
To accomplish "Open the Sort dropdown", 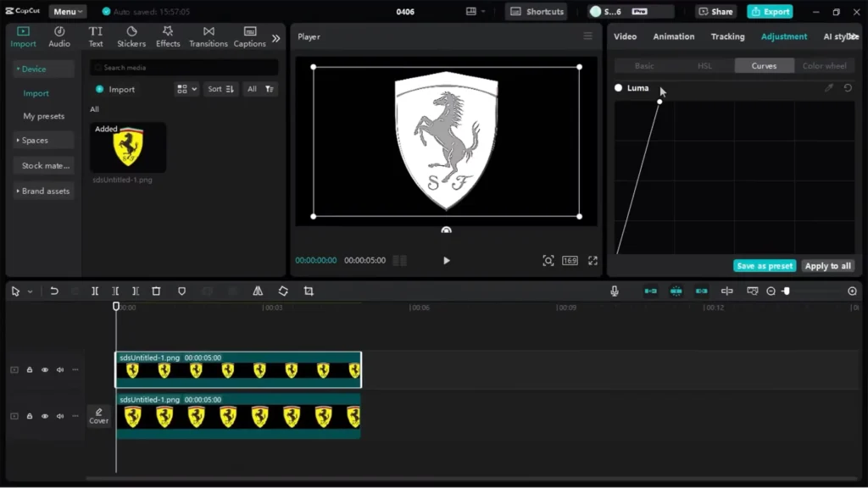I will (x=220, y=89).
